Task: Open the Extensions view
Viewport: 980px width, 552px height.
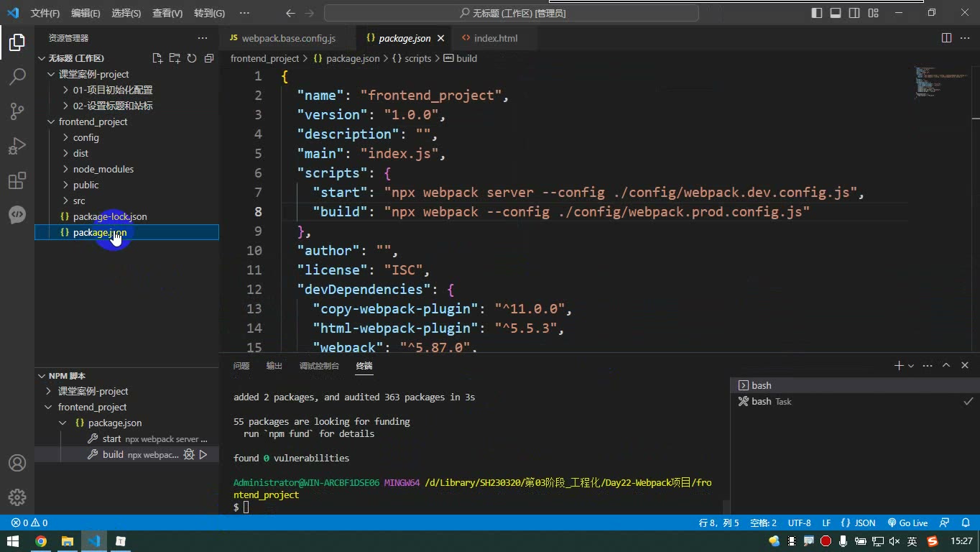Action: [17, 180]
